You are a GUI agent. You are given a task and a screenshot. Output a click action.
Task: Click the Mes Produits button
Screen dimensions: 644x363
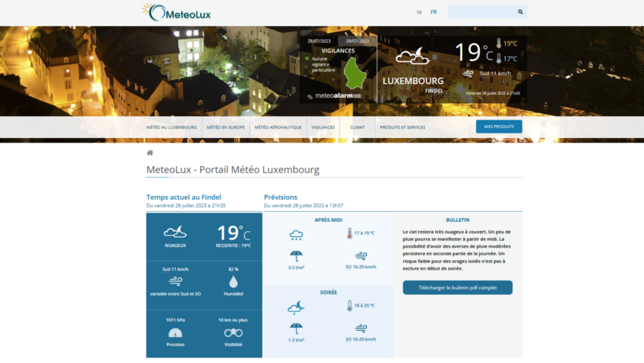click(499, 126)
